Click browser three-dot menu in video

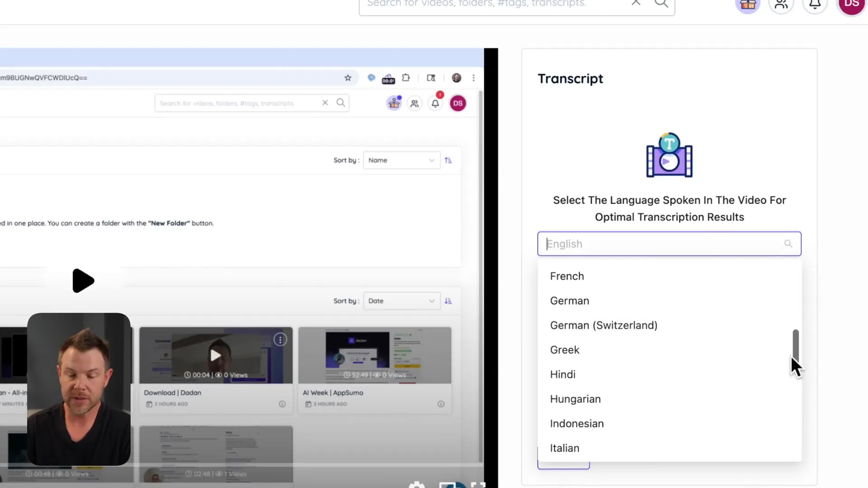[x=473, y=78]
